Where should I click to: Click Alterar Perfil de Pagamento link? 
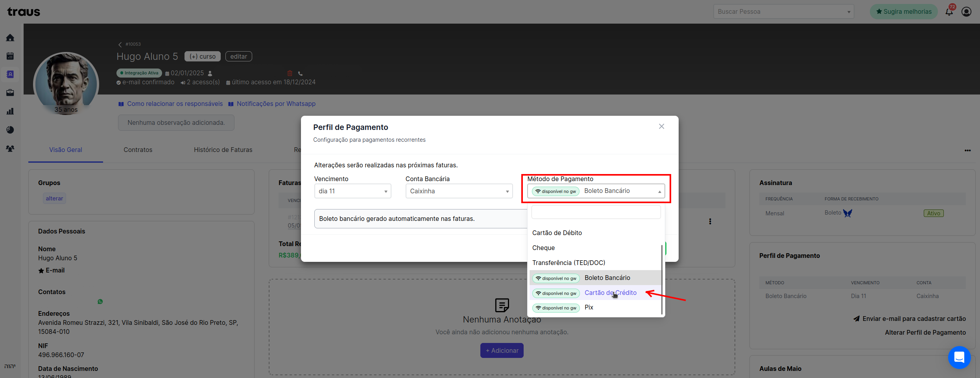point(925,332)
